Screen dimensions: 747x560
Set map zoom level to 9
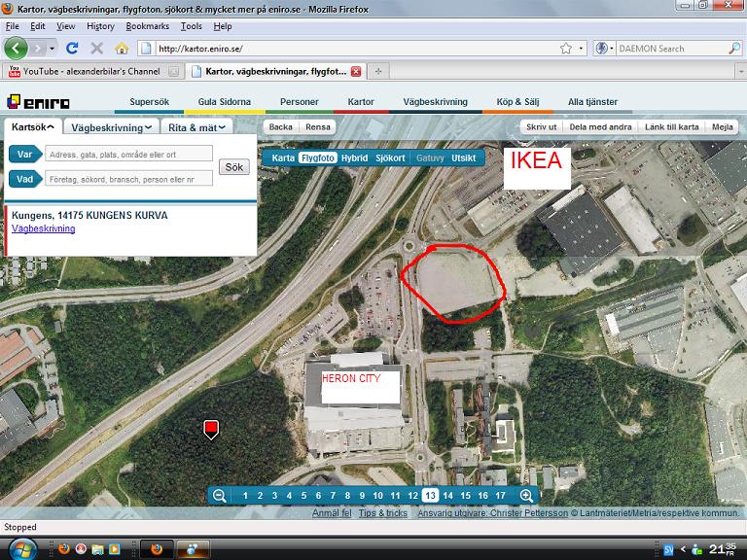pyautogui.click(x=362, y=496)
